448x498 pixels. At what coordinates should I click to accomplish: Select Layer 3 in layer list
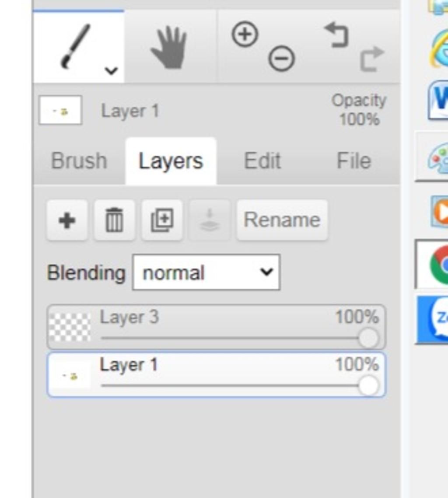tap(217, 327)
